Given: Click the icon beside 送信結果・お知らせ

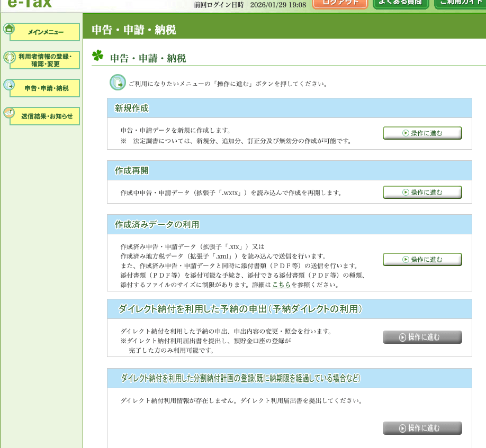Looking at the screenshot, I should pyautogui.click(x=9, y=113).
